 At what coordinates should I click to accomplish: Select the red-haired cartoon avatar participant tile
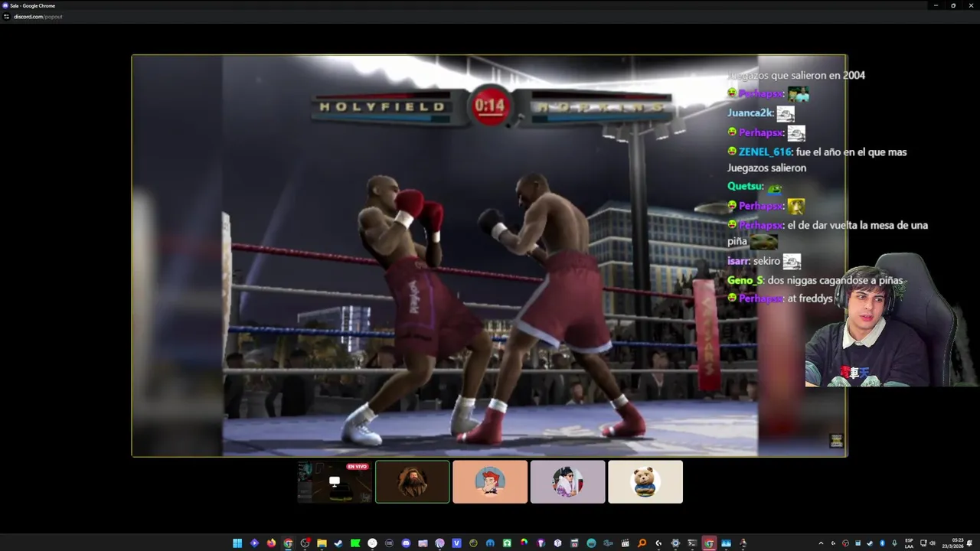click(x=490, y=482)
